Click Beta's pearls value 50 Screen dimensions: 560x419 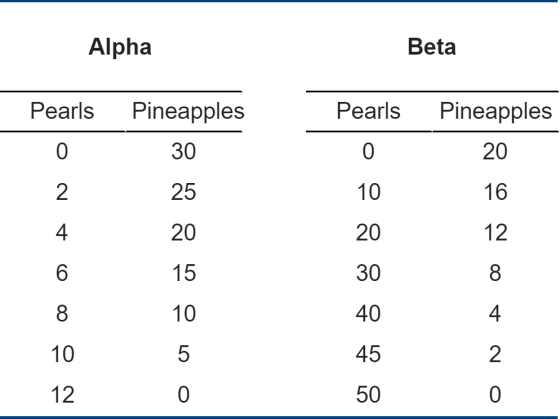368,395
